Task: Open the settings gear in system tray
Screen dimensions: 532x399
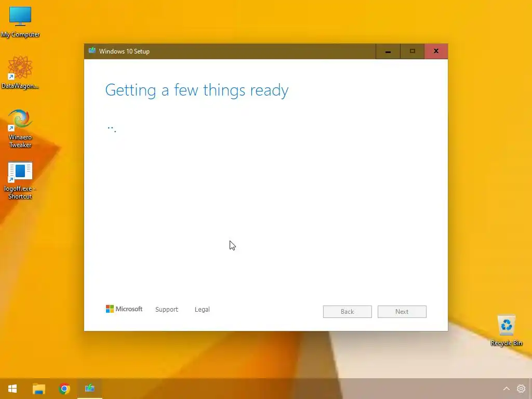Action: (521, 389)
